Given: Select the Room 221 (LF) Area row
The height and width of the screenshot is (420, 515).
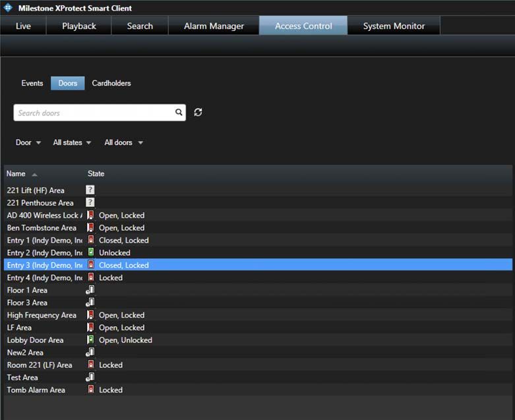Looking at the screenshot, I should coord(258,365).
